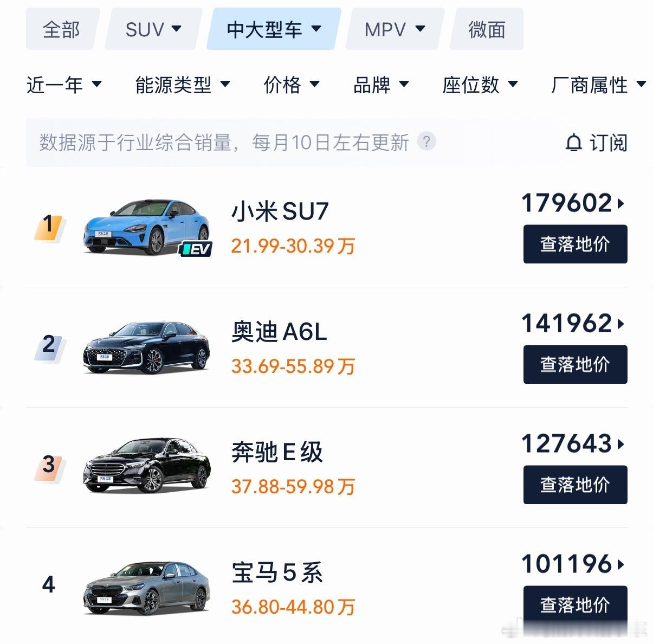The width and height of the screenshot is (653, 644).
Task: Expand the 品牌 brand filter
Action: 381,85
